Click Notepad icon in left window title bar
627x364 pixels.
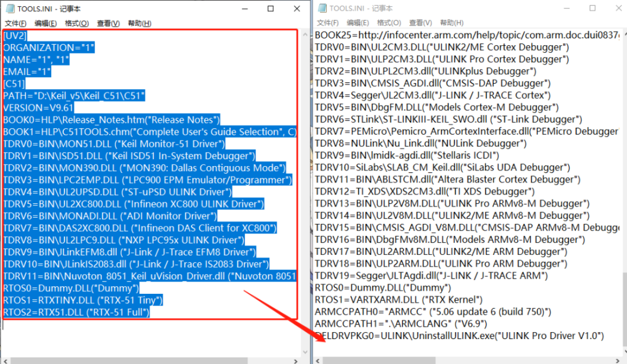10,8
